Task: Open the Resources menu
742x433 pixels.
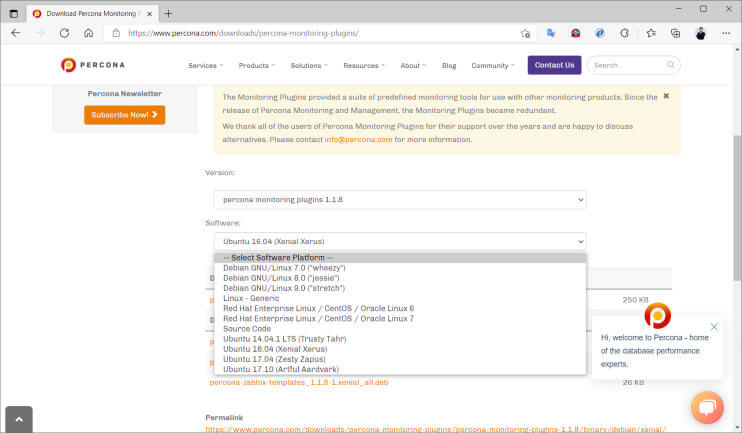Action: pyautogui.click(x=364, y=65)
